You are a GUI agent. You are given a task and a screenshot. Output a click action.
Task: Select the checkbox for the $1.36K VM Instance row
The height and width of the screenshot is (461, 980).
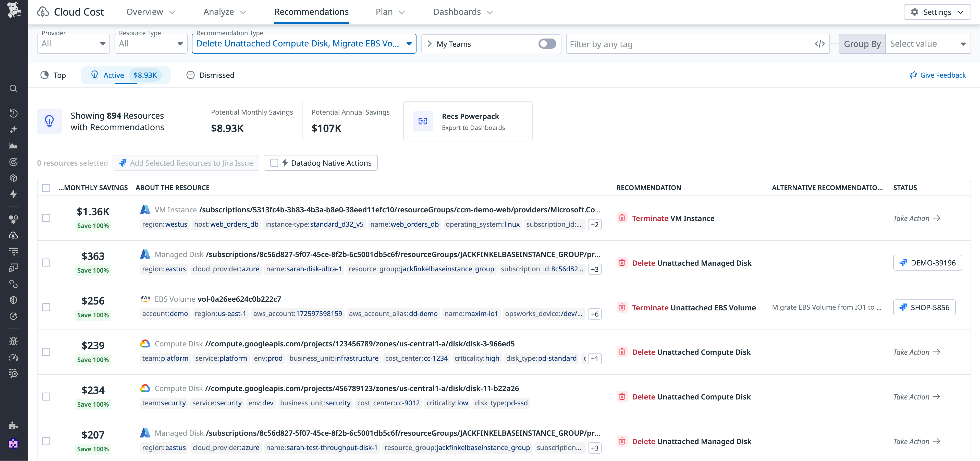(x=46, y=218)
